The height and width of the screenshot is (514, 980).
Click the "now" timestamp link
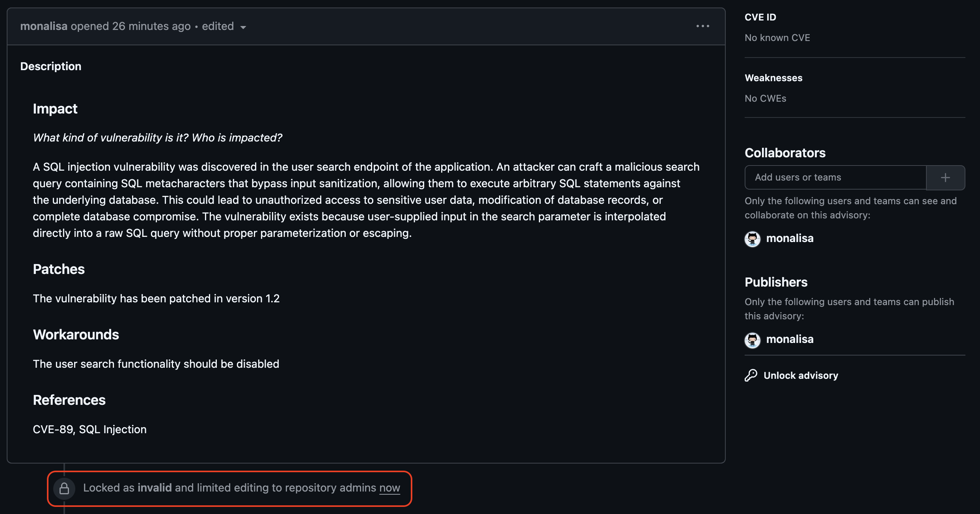click(x=389, y=488)
